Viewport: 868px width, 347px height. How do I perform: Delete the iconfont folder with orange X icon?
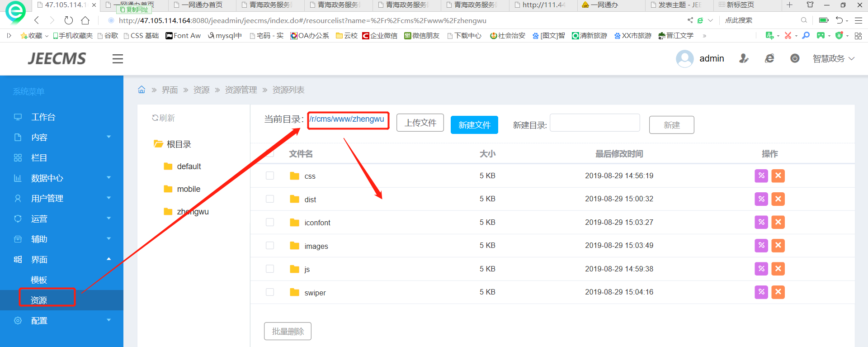tap(778, 222)
